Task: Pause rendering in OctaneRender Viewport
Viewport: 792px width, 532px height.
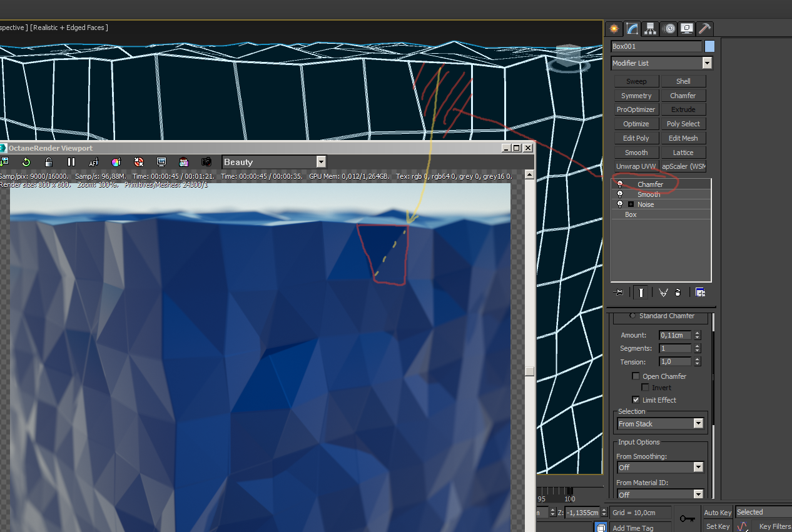Action: (x=71, y=162)
